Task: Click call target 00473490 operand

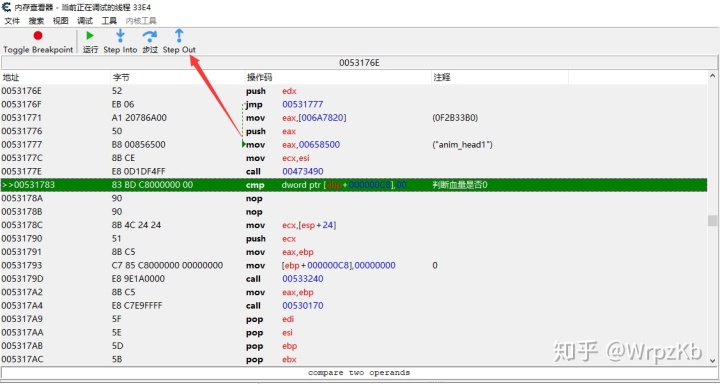Action: pyautogui.click(x=303, y=171)
